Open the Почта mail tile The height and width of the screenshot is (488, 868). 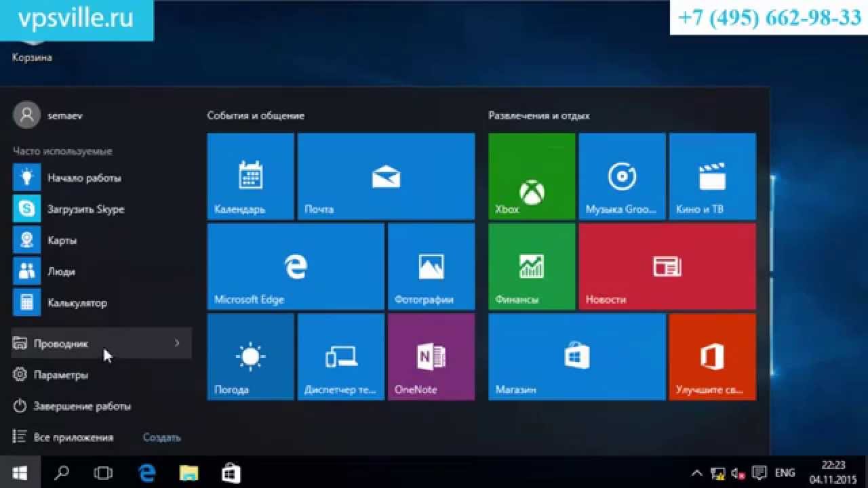tap(386, 176)
